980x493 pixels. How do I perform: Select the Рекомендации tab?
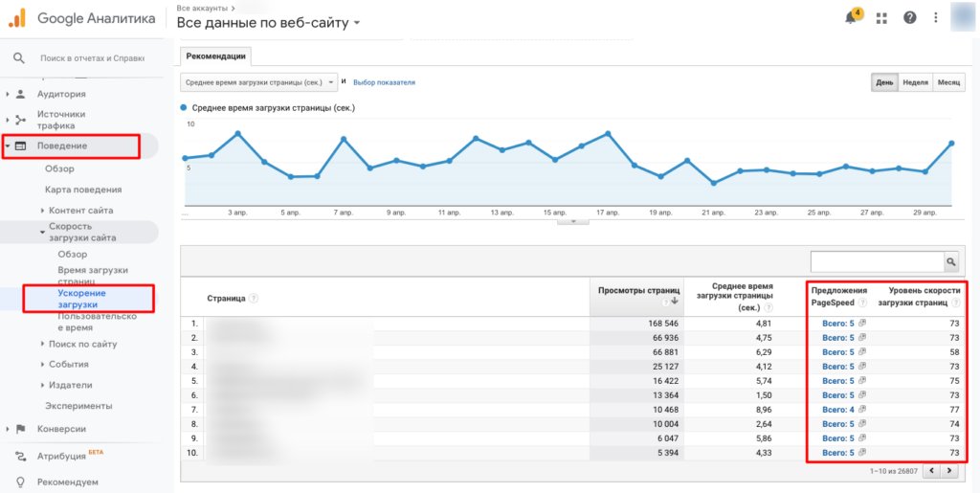click(x=215, y=56)
